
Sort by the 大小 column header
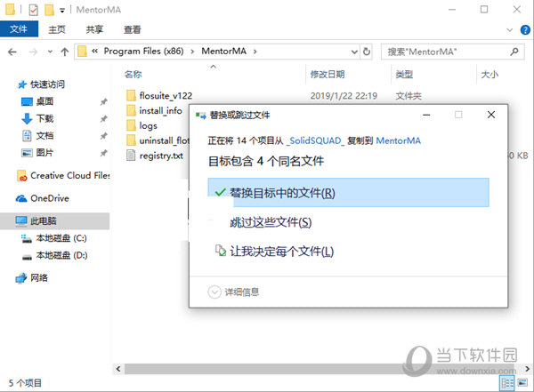pyautogui.click(x=489, y=74)
